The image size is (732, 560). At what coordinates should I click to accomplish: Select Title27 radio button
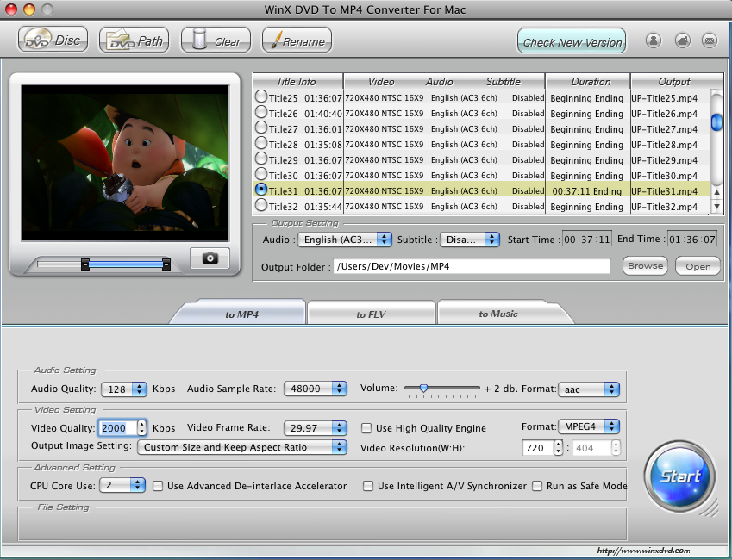point(261,128)
